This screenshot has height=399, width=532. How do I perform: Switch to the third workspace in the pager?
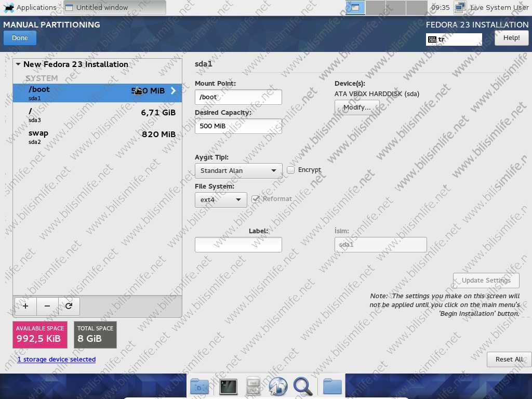point(395,7)
